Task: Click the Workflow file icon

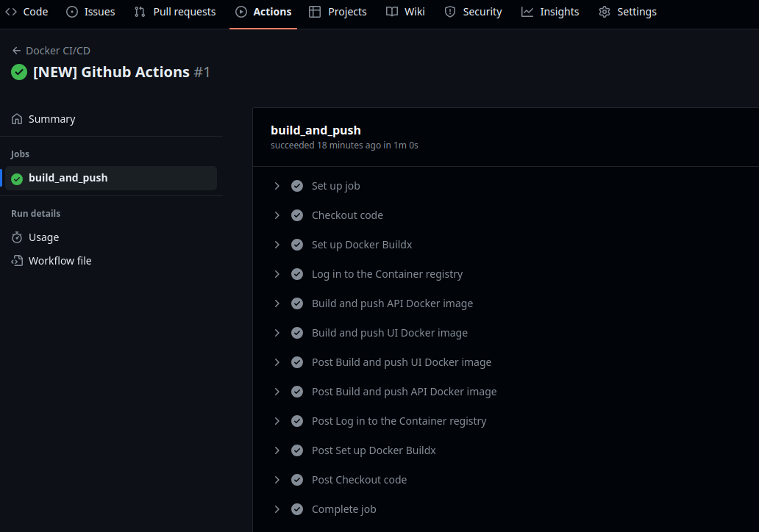Action: click(x=17, y=261)
